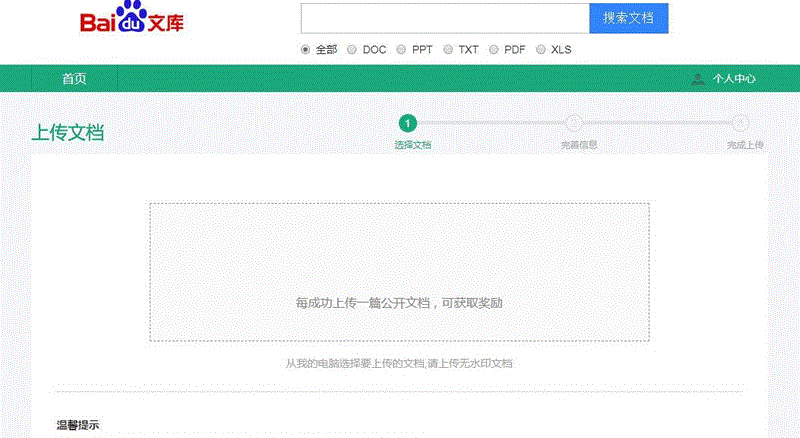Viewport: 800px width, 438px height.
Task: Click the user profile icon
Action: (x=698, y=79)
